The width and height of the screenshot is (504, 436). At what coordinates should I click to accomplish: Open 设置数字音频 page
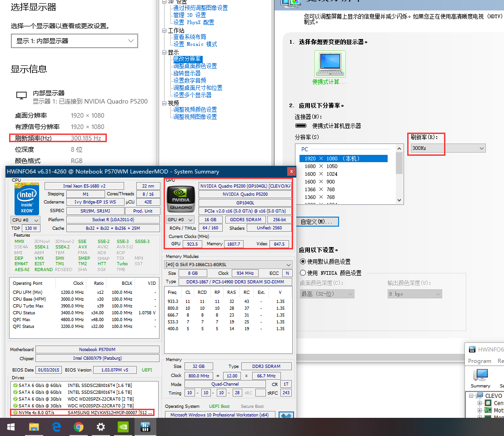(x=190, y=81)
